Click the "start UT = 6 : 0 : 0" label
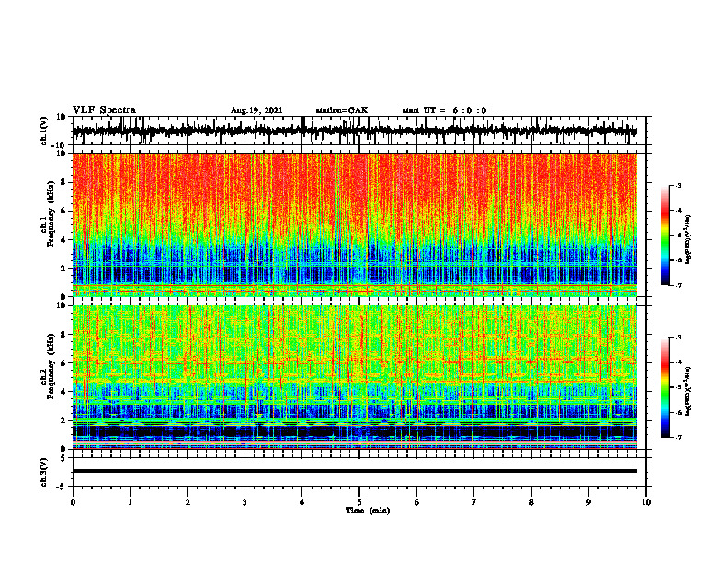Image resolution: width=728 pixels, height=563 pixels. 444,110
